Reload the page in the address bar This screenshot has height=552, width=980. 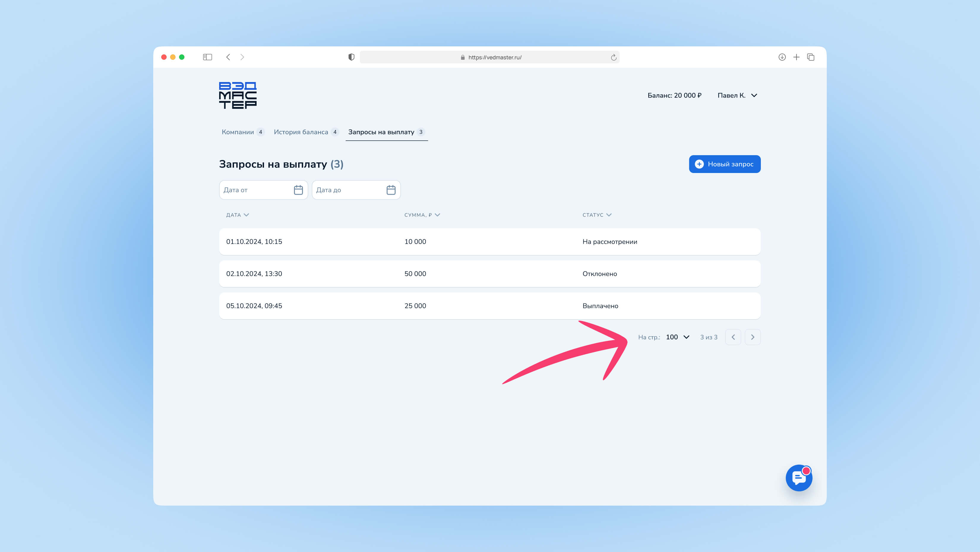[613, 57]
